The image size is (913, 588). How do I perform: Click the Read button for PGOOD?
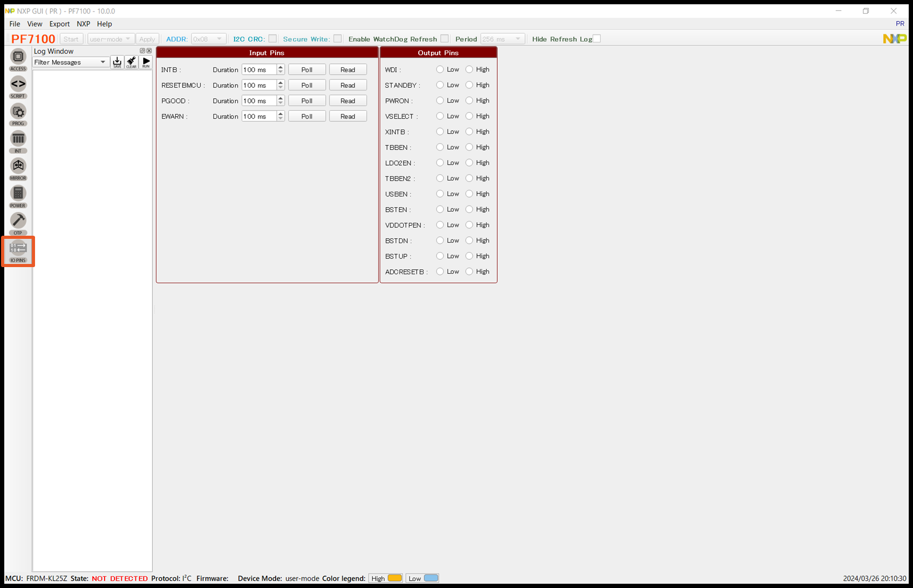point(348,101)
